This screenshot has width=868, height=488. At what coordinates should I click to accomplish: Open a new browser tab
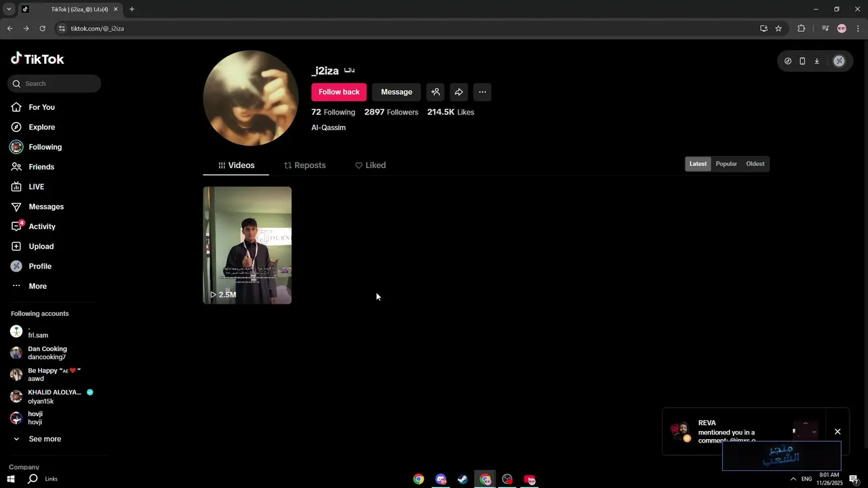click(x=132, y=9)
